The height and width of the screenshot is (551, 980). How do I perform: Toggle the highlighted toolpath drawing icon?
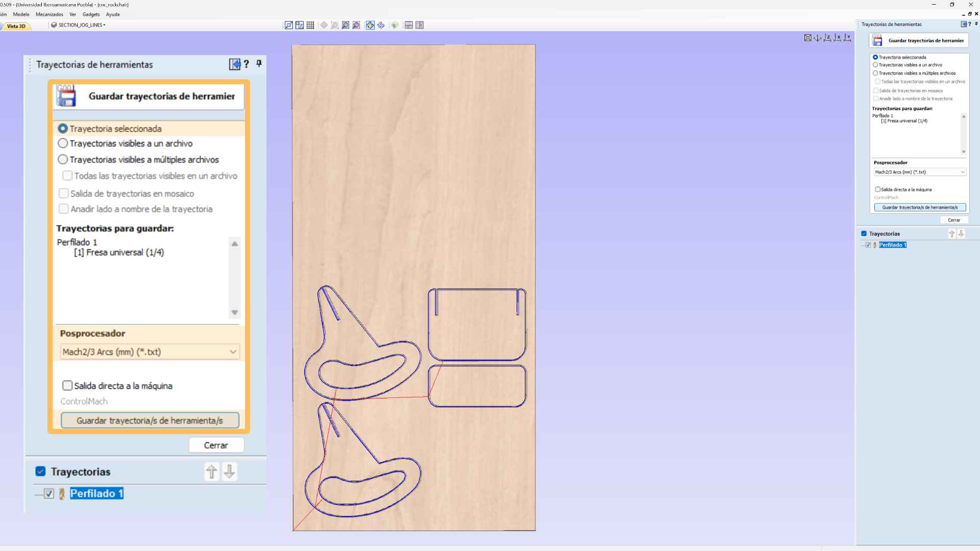370,25
